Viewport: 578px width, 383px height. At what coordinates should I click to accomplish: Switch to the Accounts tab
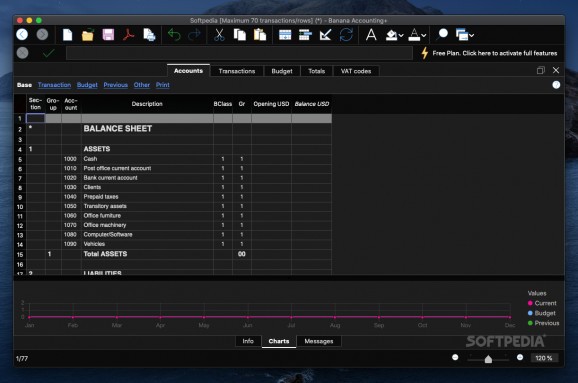(x=188, y=71)
